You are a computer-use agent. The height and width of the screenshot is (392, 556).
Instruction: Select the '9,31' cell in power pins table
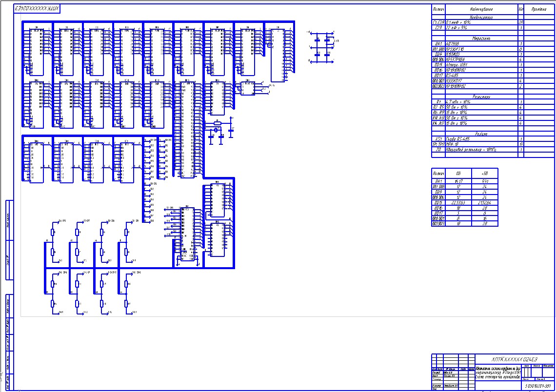coord(485,181)
